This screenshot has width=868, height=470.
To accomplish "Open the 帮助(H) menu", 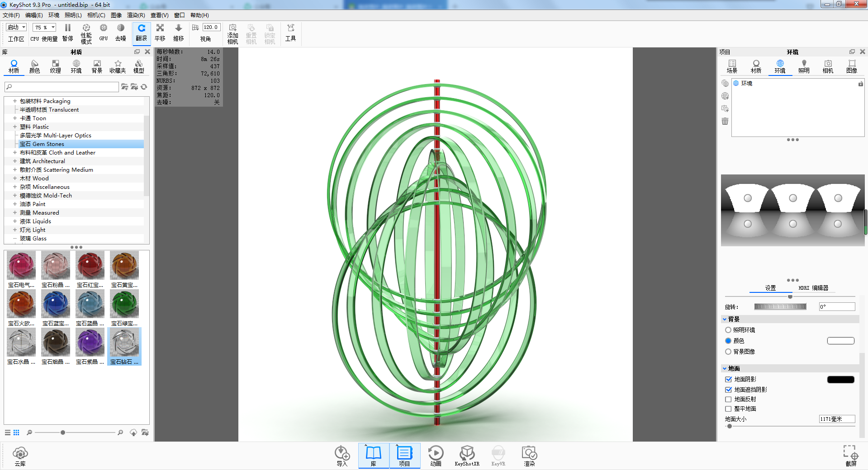I will (x=199, y=15).
